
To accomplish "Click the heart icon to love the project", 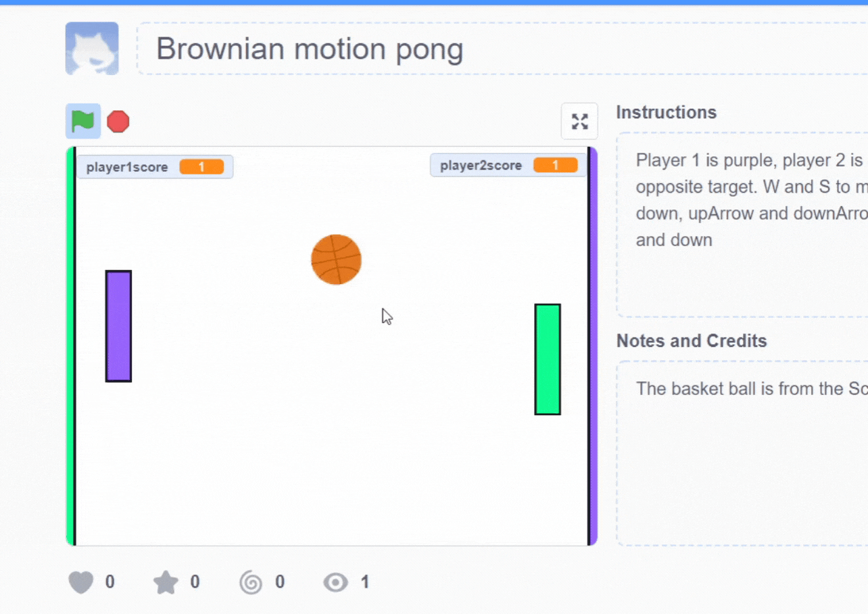I will (x=81, y=582).
